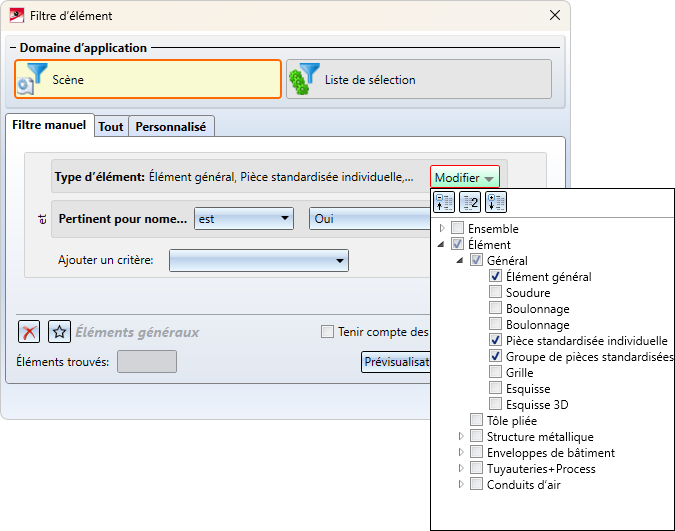Click the Scène filter scope icon

33,78
